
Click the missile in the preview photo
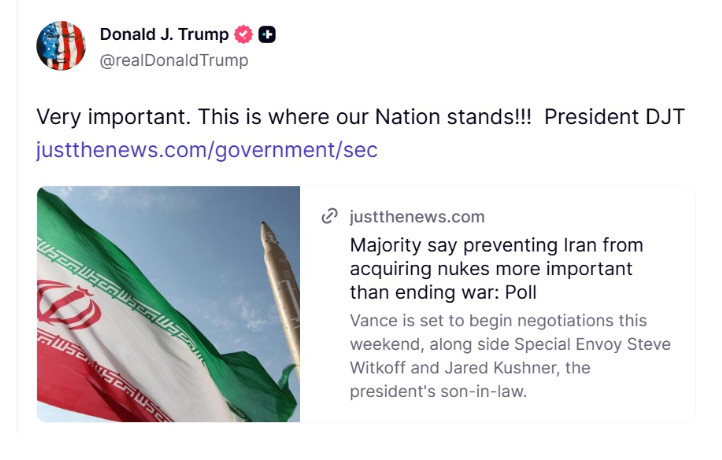(281, 295)
